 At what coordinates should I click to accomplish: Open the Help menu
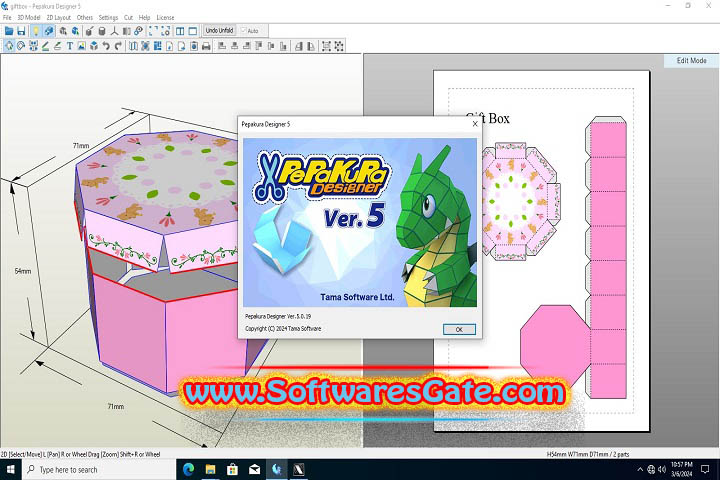pyautogui.click(x=145, y=17)
